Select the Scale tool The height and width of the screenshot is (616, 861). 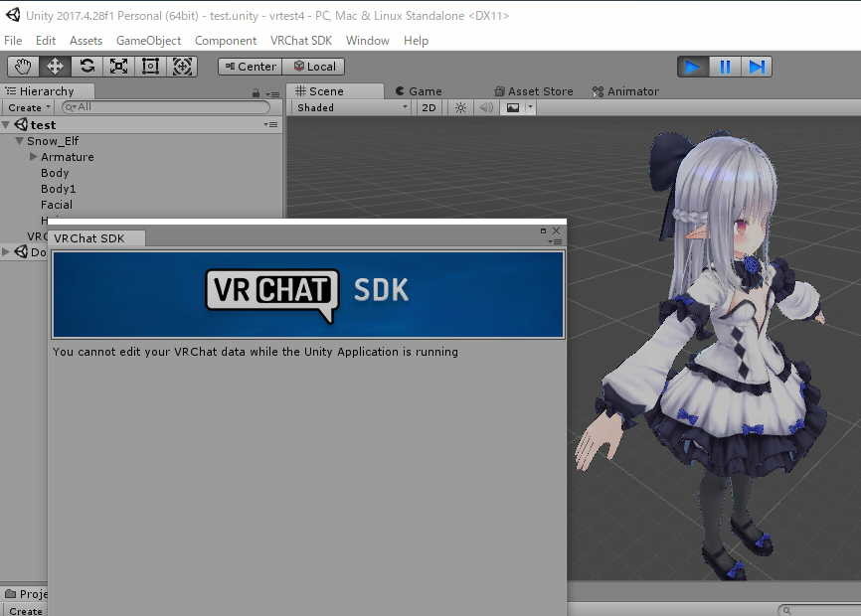point(118,67)
